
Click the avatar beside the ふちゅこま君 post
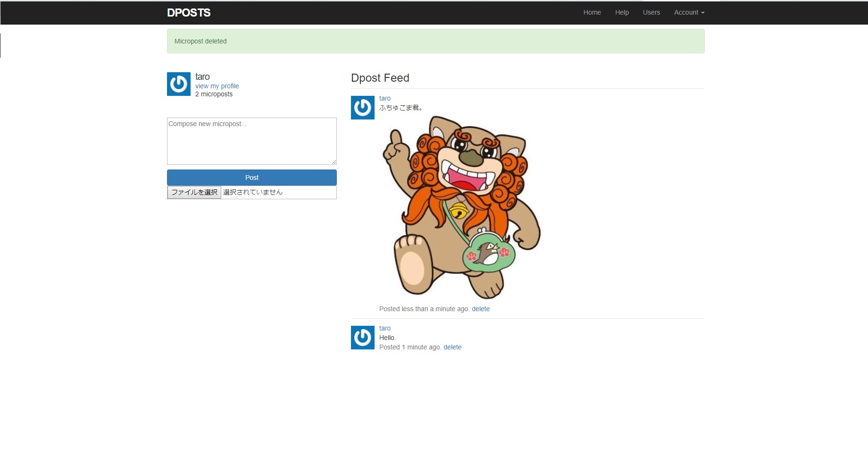pyautogui.click(x=362, y=108)
